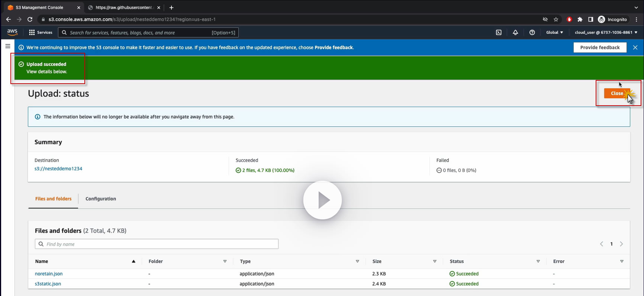The image size is (644, 296).
Task: Open AWS CloudShell icon in top navigation
Action: click(x=499, y=32)
